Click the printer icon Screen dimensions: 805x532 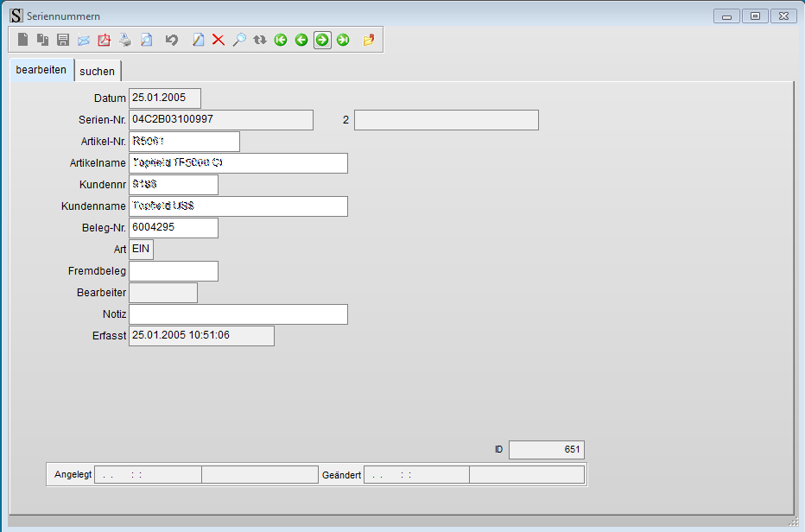(x=125, y=40)
